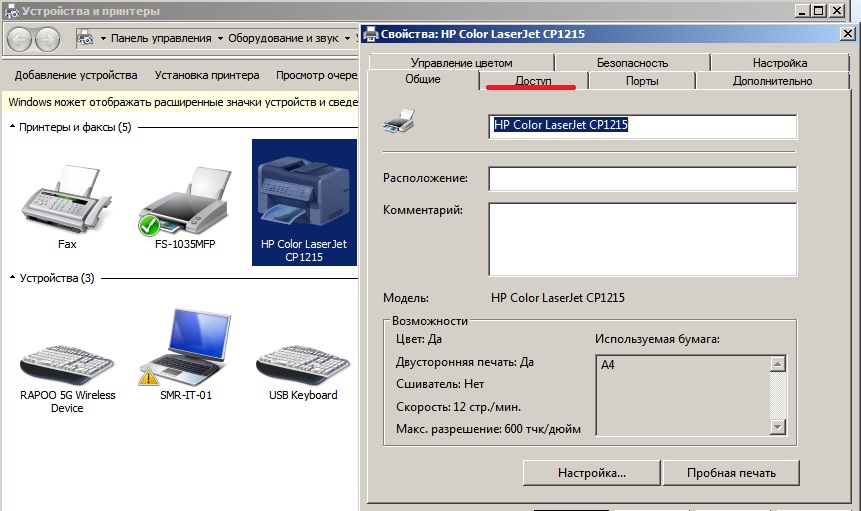The width and height of the screenshot is (861, 511).
Task: Click Сшиватель: Нет text
Action: click(x=440, y=384)
